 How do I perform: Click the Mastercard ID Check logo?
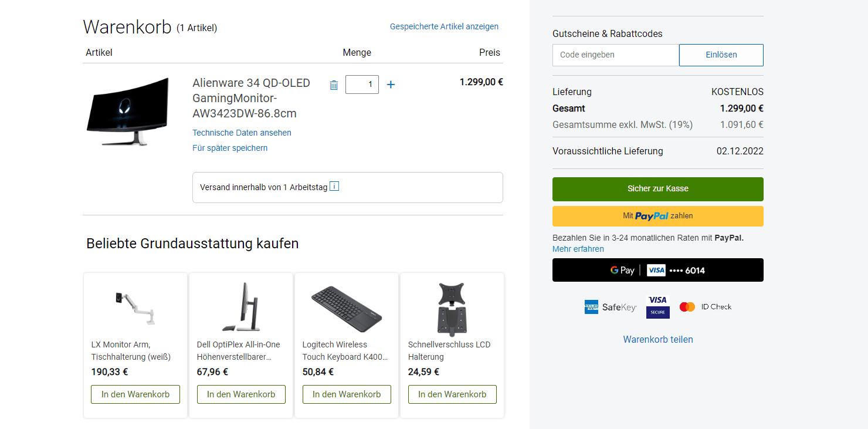tap(706, 307)
